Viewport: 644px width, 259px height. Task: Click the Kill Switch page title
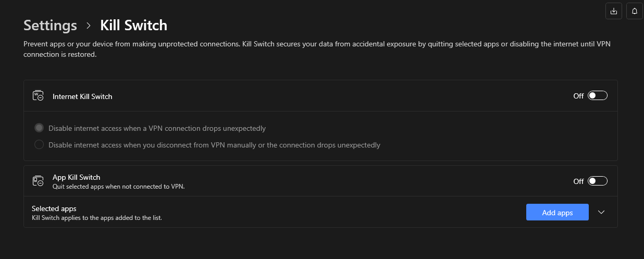[134, 25]
